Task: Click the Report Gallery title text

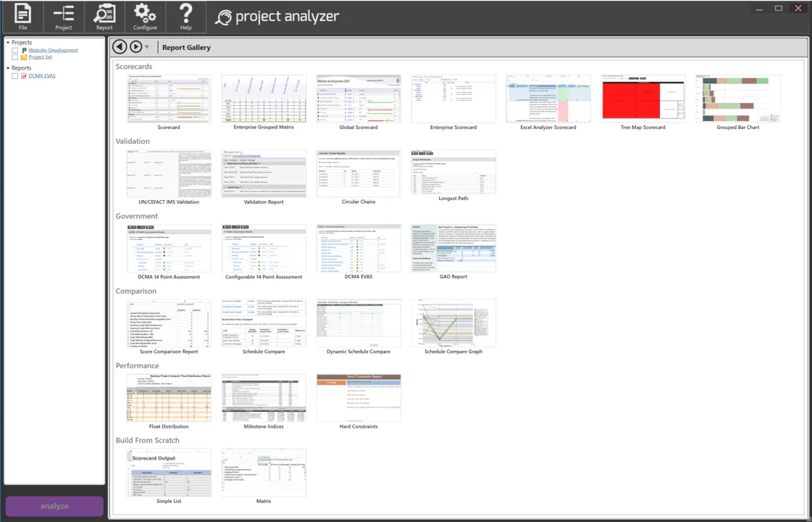Action: point(186,47)
